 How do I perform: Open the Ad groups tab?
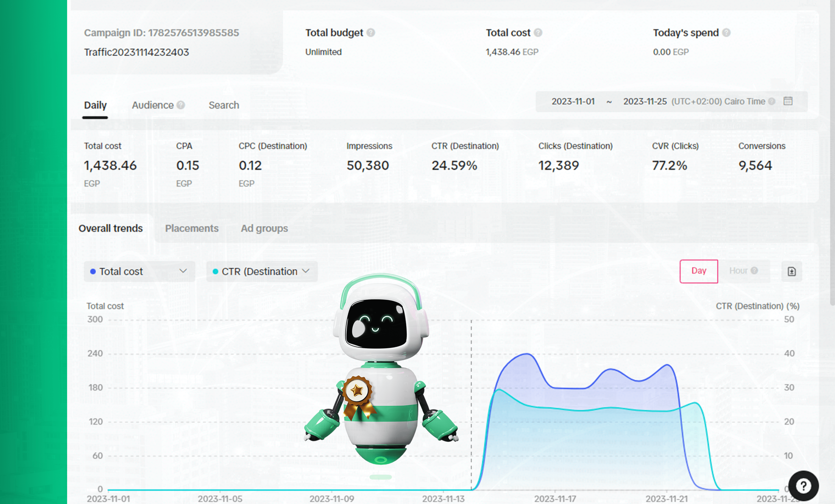(264, 228)
